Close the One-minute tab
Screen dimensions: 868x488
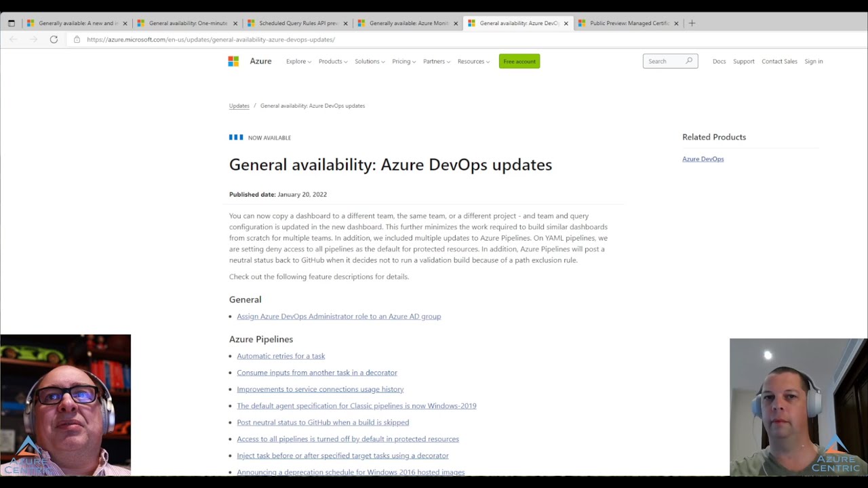[235, 23]
